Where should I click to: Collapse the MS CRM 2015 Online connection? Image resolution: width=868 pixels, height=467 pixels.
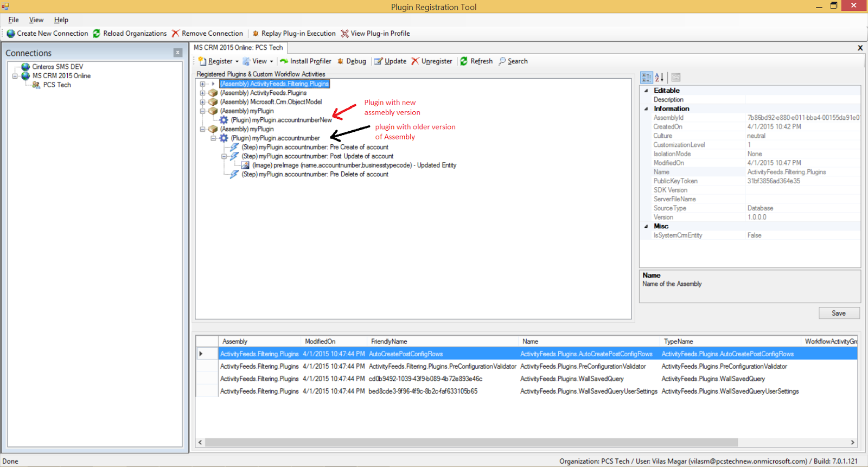click(x=15, y=76)
